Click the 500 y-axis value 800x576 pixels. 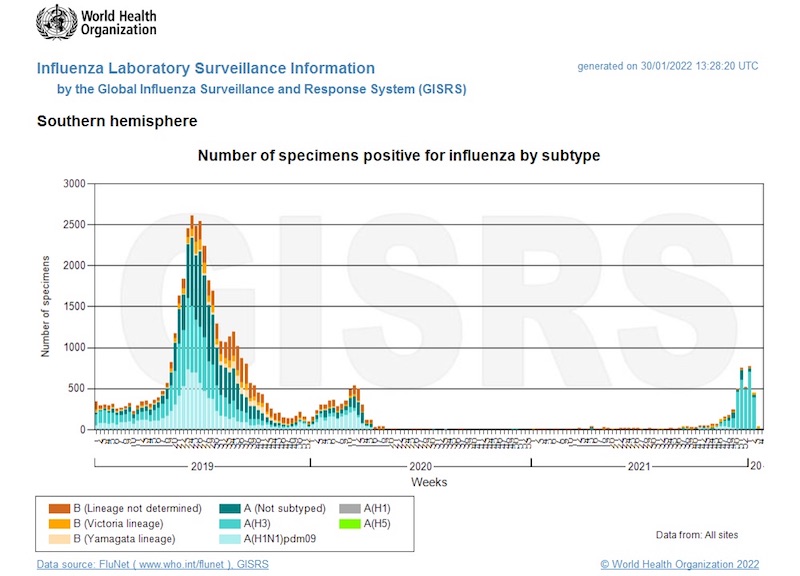click(x=78, y=388)
